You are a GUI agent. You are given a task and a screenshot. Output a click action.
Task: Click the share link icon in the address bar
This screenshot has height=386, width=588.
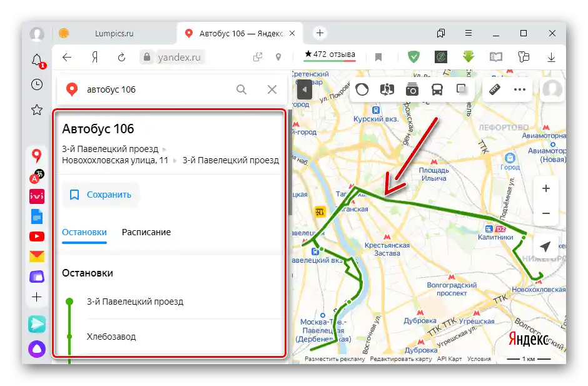(258, 57)
